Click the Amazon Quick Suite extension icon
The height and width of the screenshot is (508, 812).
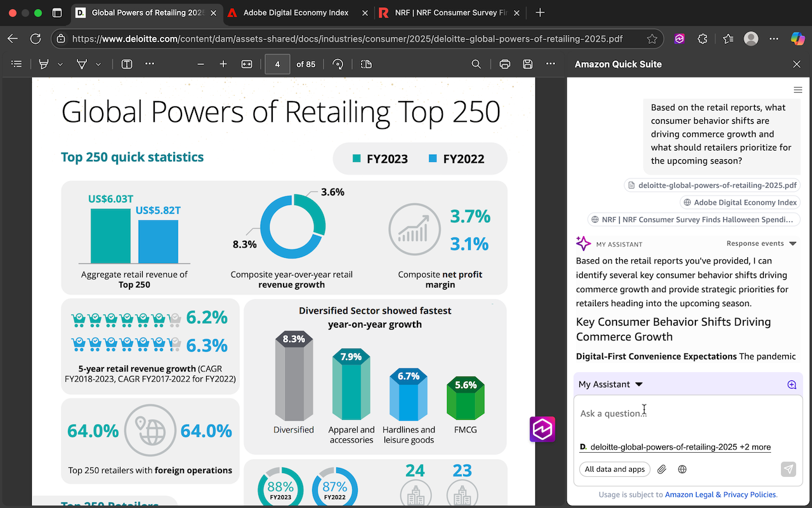pyautogui.click(x=679, y=39)
